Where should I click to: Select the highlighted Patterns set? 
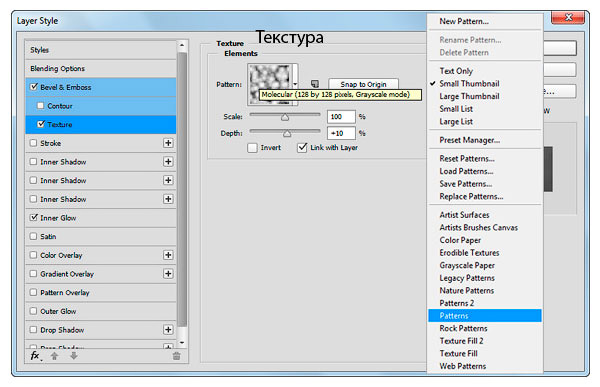coord(485,316)
